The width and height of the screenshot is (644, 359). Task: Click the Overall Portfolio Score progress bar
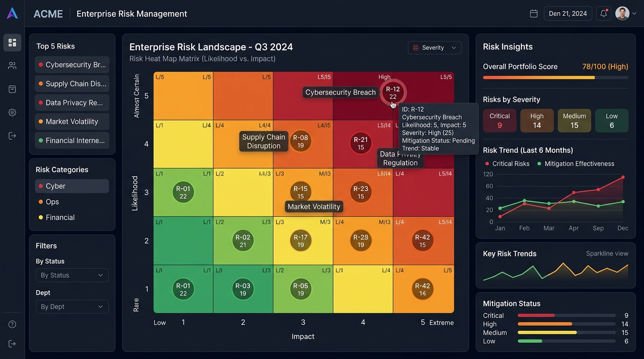[x=556, y=78]
